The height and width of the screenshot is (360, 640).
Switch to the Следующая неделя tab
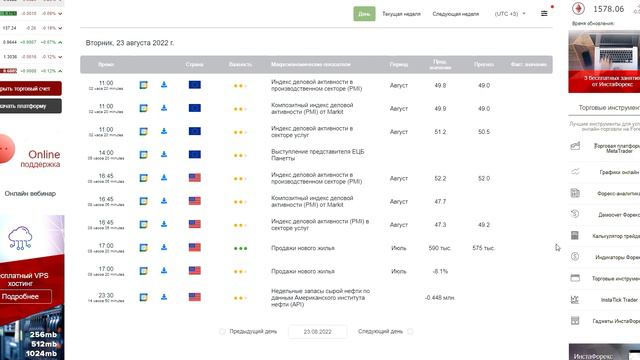point(456,14)
